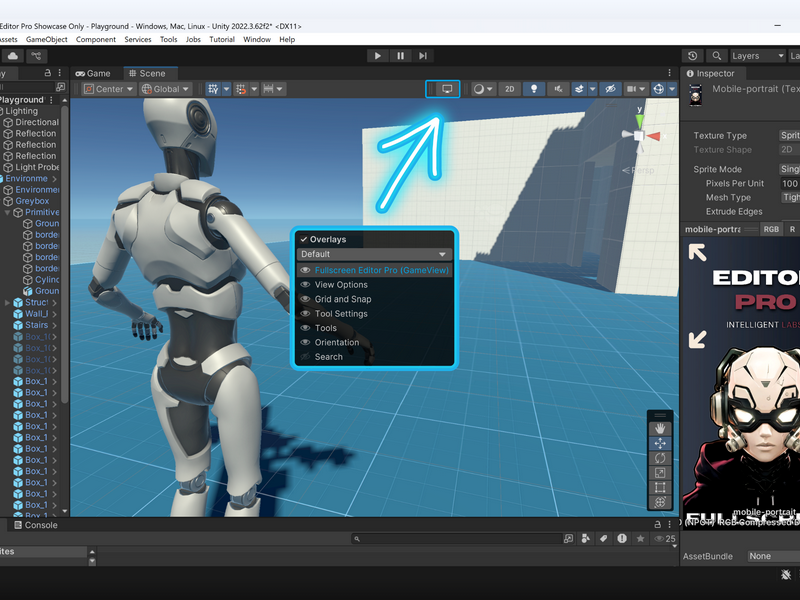Switch to the Scene tab
This screenshot has width=800, height=600.
click(x=147, y=73)
